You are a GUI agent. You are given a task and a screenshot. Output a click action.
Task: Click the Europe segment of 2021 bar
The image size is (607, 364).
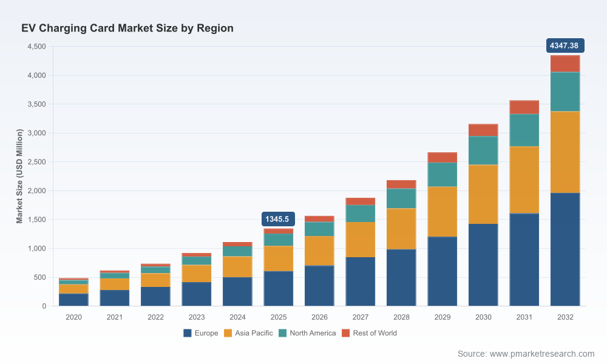pyautogui.click(x=115, y=298)
